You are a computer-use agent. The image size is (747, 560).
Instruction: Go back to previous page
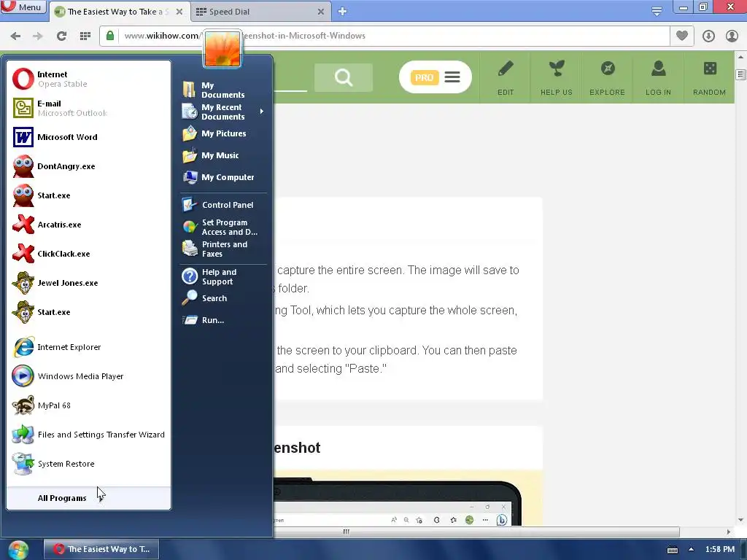[x=15, y=36]
